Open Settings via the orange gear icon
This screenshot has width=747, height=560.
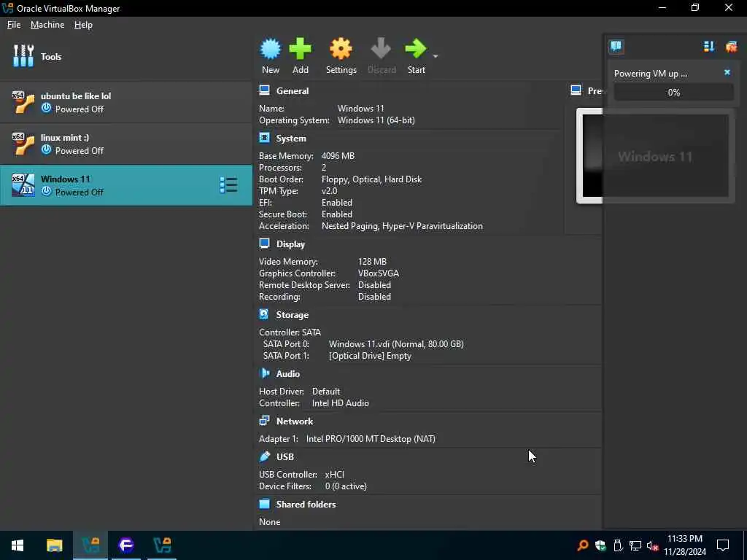pyautogui.click(x=341, y=49)
